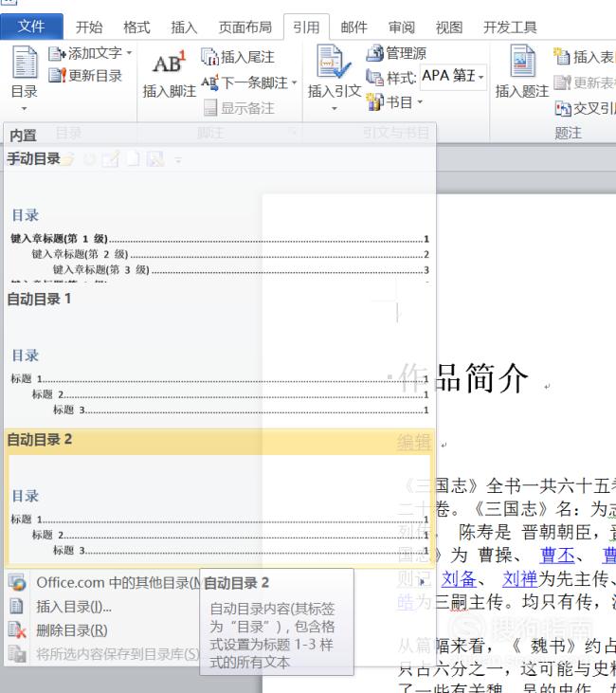Follow the 刘备 hyperlink in document

(x=459, y=578)
